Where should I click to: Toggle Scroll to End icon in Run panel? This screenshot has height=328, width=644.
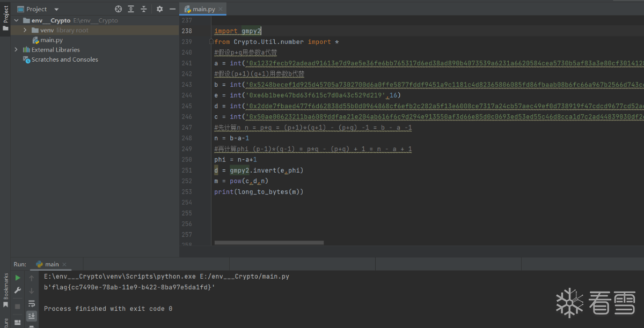point(32,316)
